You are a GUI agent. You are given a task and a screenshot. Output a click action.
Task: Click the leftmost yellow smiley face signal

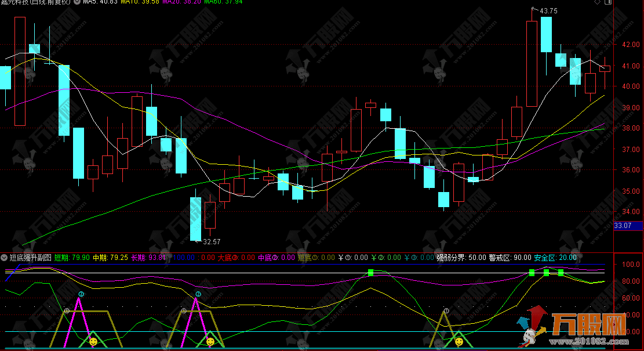point(93,342)
